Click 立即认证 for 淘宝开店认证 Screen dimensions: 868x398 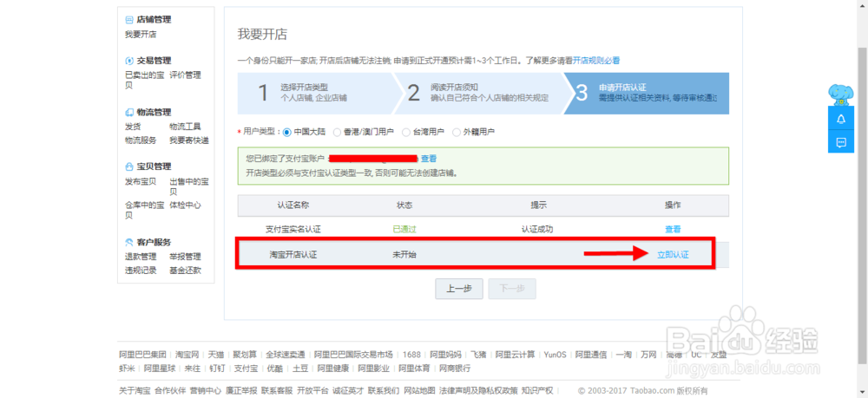673,255
